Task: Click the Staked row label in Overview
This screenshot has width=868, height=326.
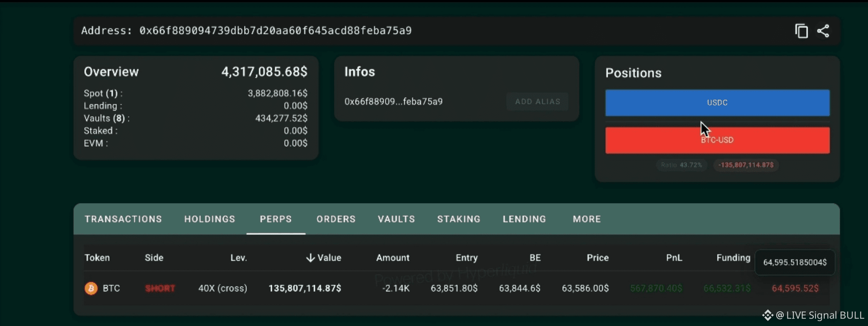Action: [x=101, y=131]
